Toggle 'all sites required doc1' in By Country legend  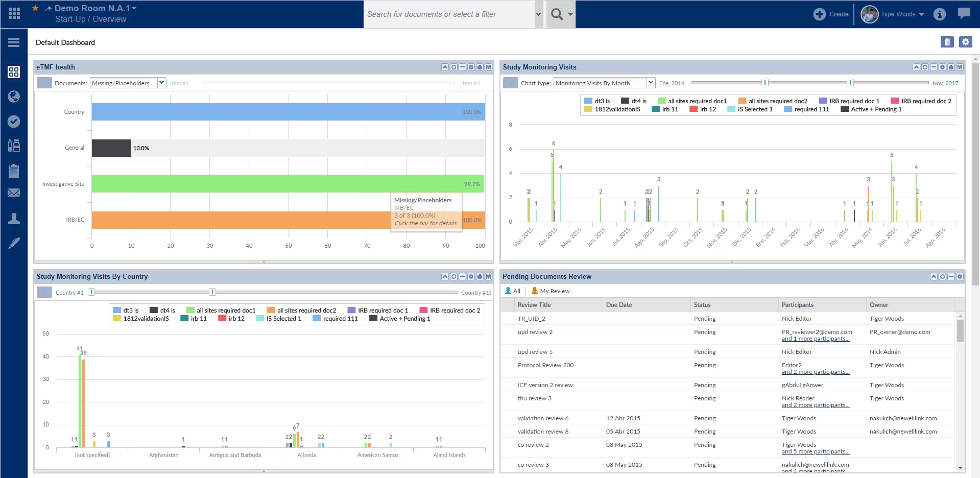(x=221, y=310)
